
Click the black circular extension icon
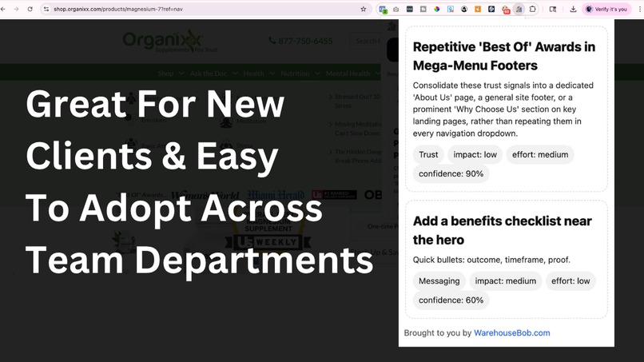click(464, 9)
